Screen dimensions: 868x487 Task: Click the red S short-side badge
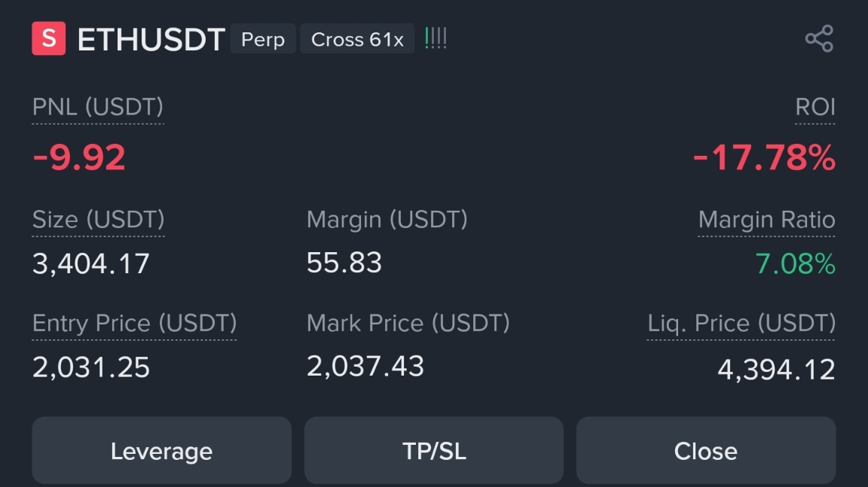(49, 38)
